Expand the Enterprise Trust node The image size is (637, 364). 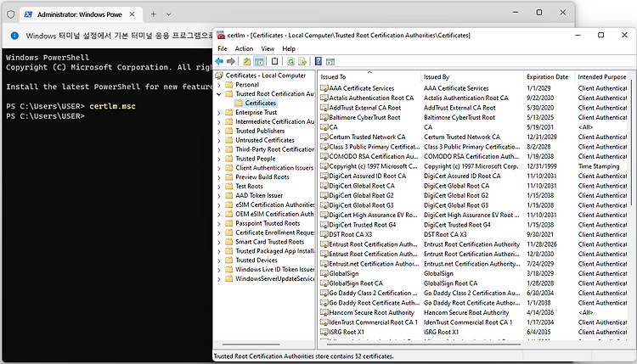point(219,112)
